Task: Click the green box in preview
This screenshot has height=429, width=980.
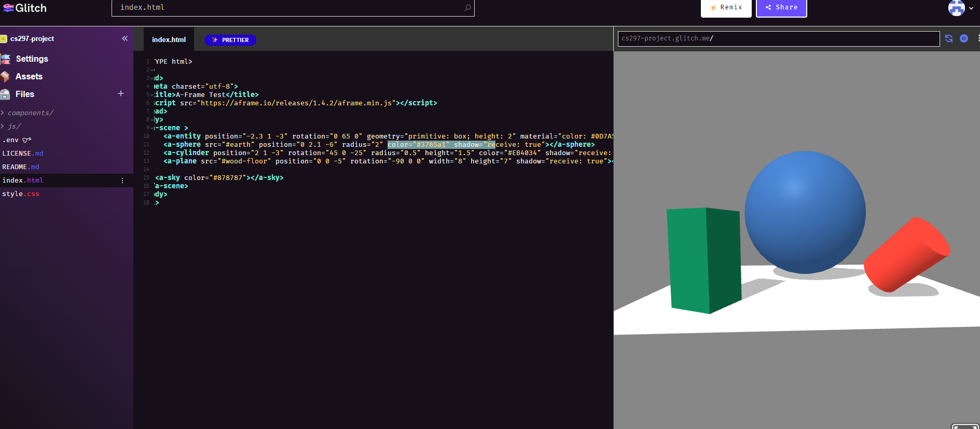Action: [704, 260]
